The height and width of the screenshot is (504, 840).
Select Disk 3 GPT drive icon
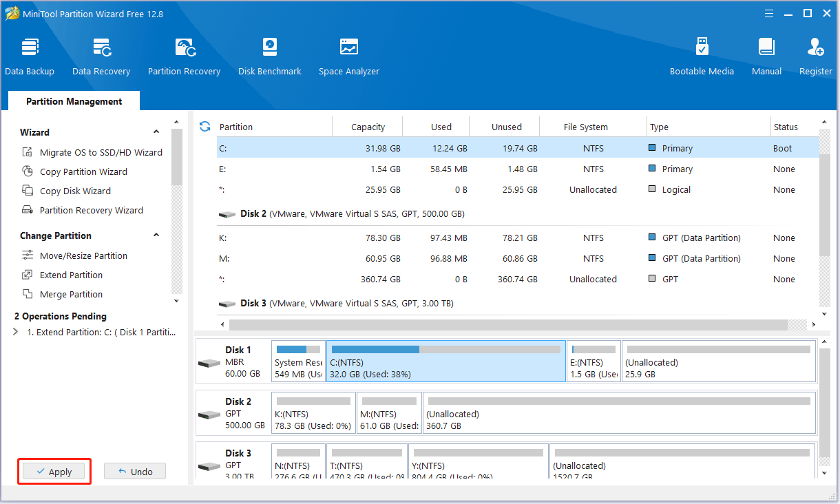[209, 466]
